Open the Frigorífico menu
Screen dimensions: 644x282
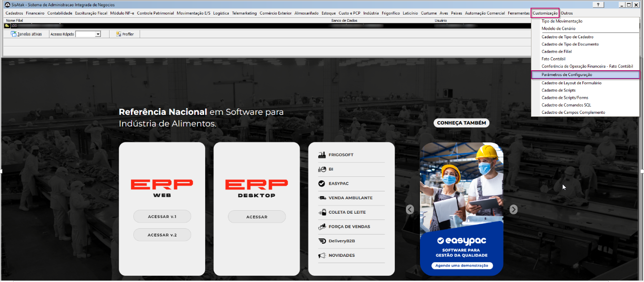click(x=391, y=13)
